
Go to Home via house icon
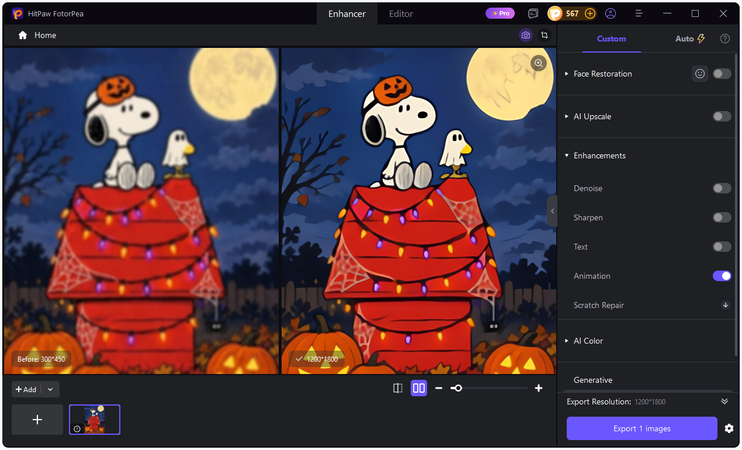click(22, 35)
